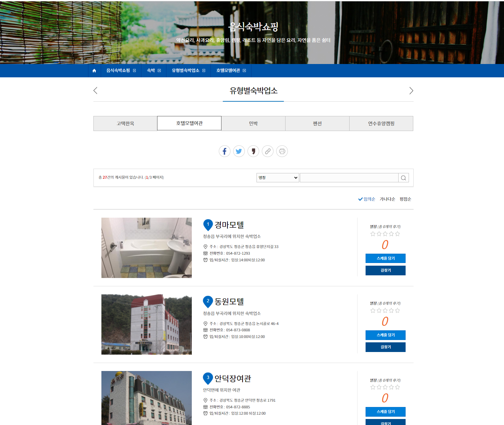Image resolution: width=504 pixels, height=425 pixels.
Task: Click the search keyword input field
Action: [349, 178]
